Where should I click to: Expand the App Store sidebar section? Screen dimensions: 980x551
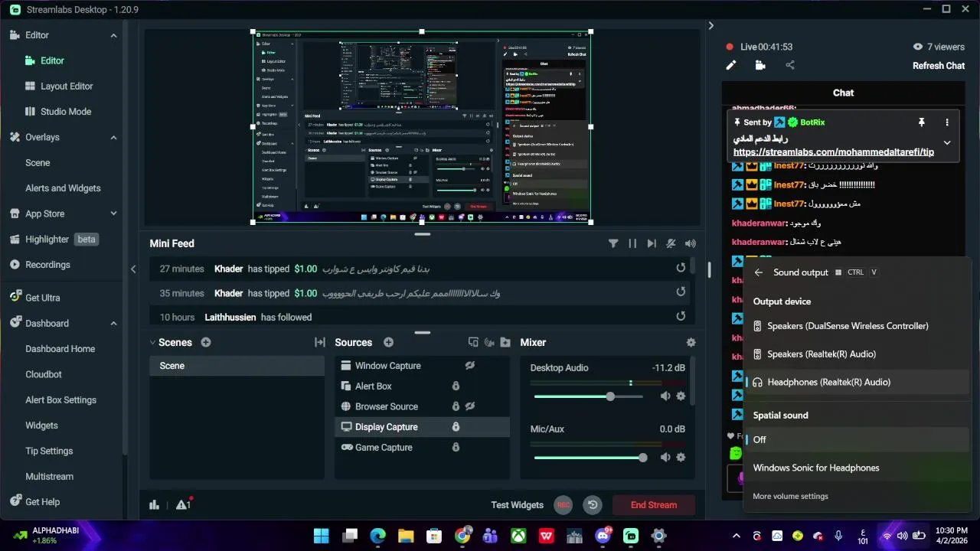click(x=114, y=214)
